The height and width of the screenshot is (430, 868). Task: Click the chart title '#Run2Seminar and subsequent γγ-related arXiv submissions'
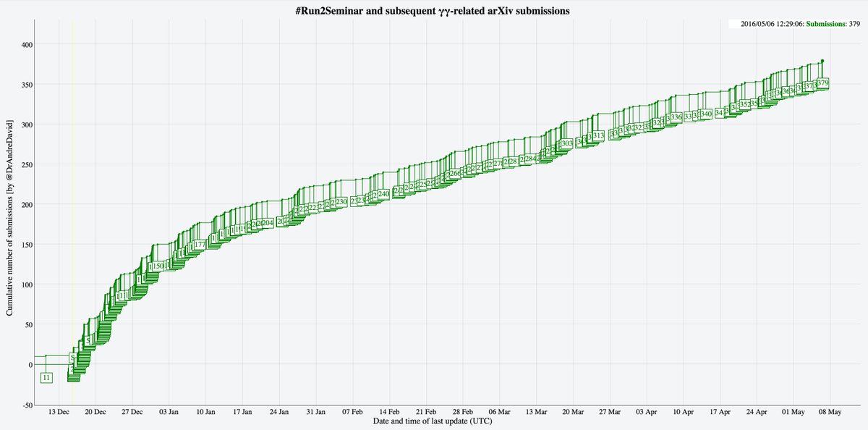433,11
